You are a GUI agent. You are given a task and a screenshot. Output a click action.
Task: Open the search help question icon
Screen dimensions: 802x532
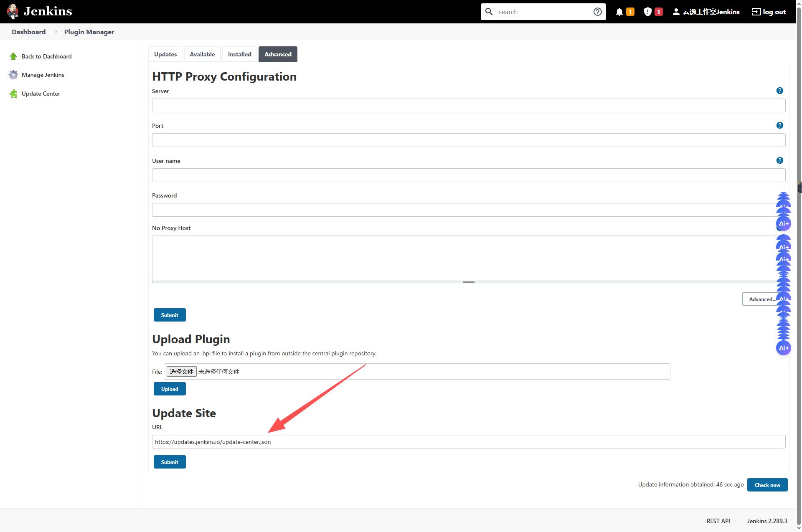pos(598,12)
